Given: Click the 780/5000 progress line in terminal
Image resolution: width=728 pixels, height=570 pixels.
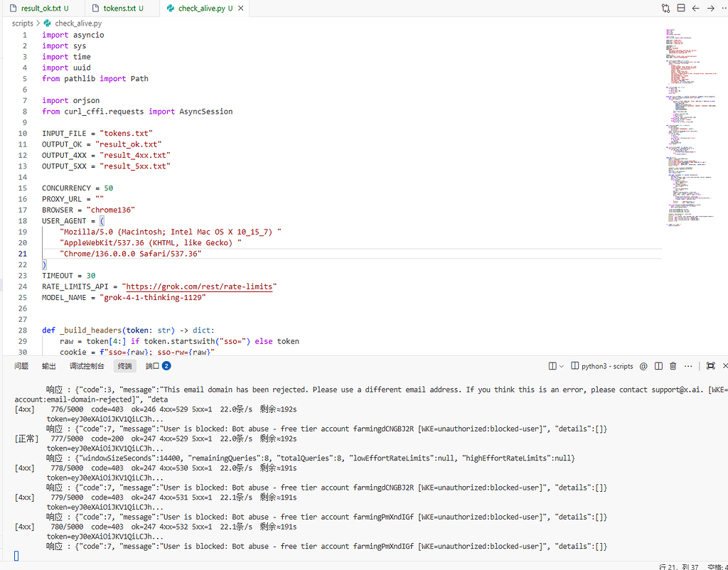Looking at the screenshot, I should coord(156,527).
